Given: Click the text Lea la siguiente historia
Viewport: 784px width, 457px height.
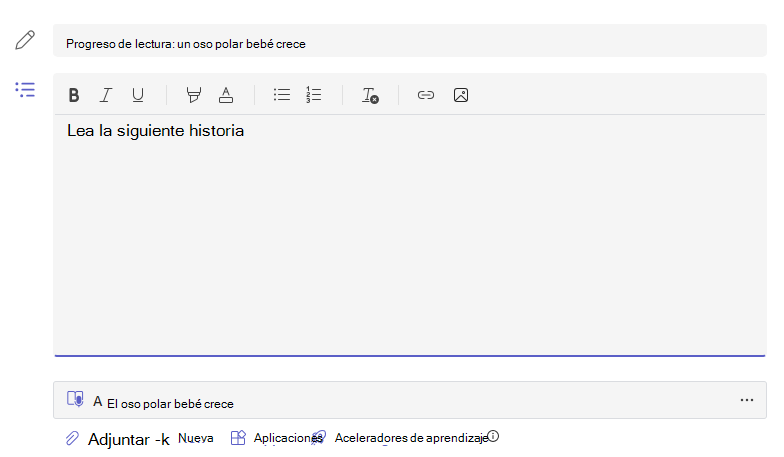Looking at the screenshot, I should (x=156, y=130).
